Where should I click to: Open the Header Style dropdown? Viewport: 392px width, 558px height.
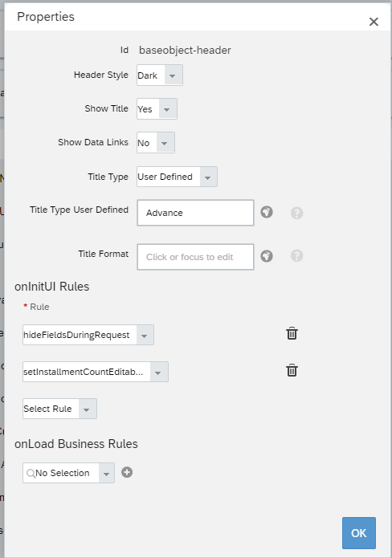[160, 75]
